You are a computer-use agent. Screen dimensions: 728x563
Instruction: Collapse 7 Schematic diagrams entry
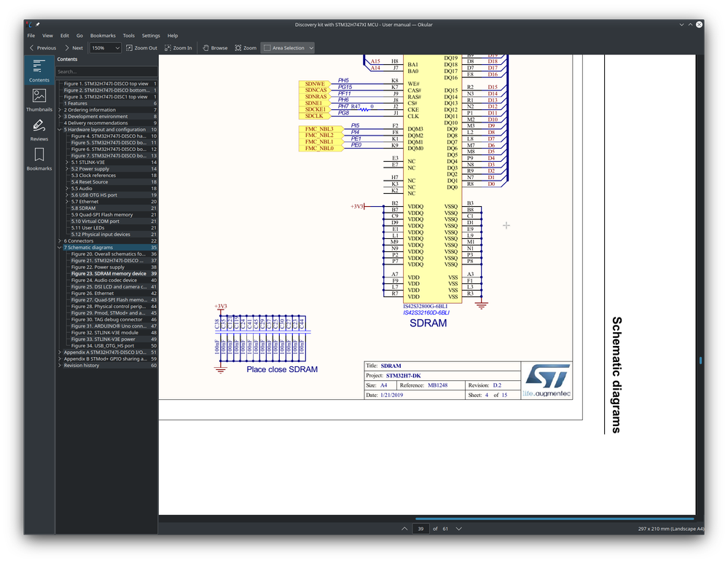60,248
